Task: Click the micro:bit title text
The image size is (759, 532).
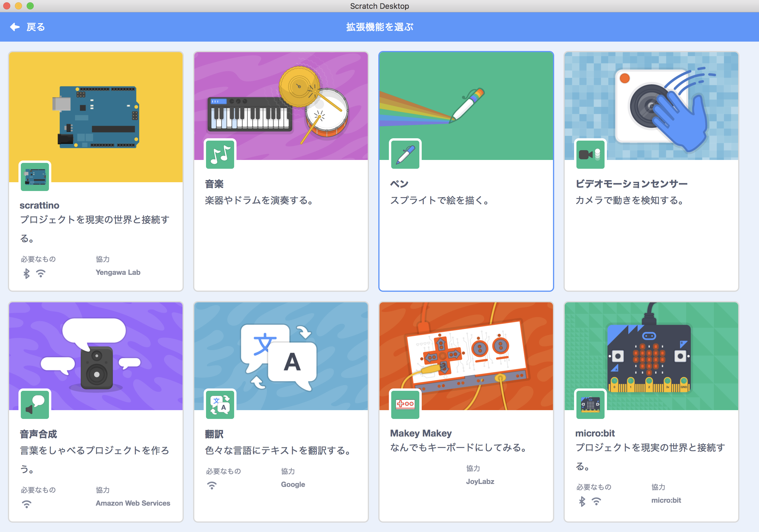Action: pos(595,433)
